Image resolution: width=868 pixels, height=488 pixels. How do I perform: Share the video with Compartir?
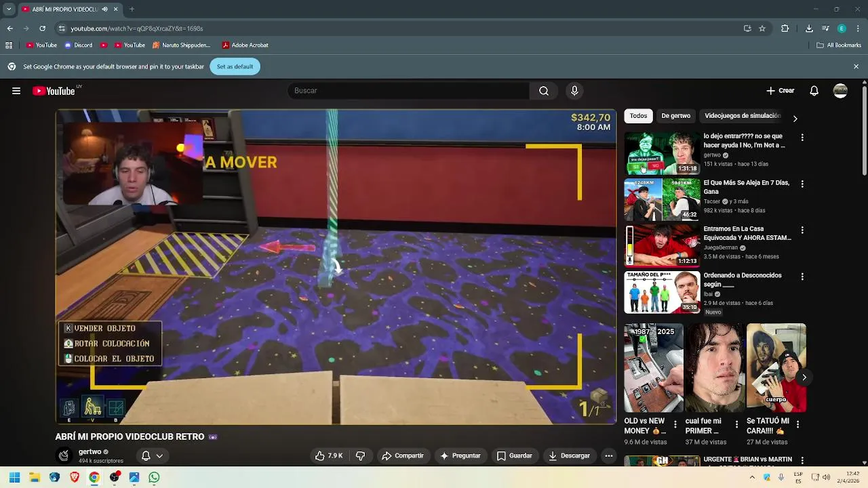(403, 456)
